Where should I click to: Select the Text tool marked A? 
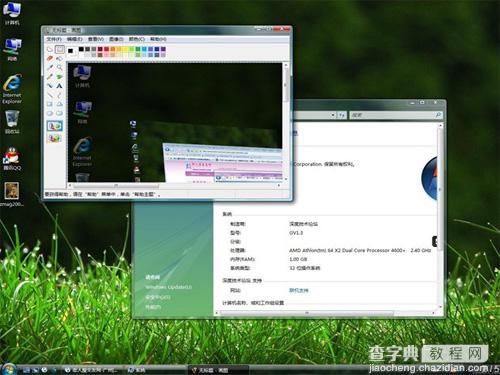point(59,86)
